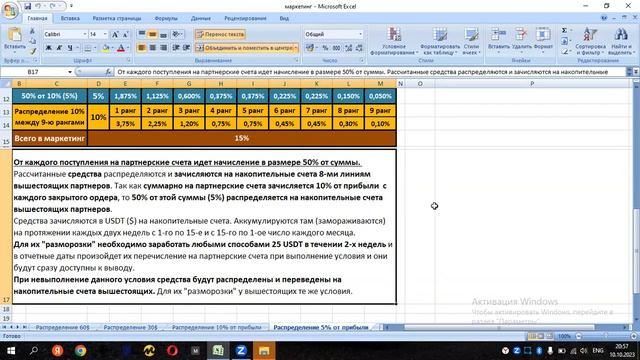The height and width of the screenshot is (360, 640).
Task: Toggle align text right
Action: 163,48
